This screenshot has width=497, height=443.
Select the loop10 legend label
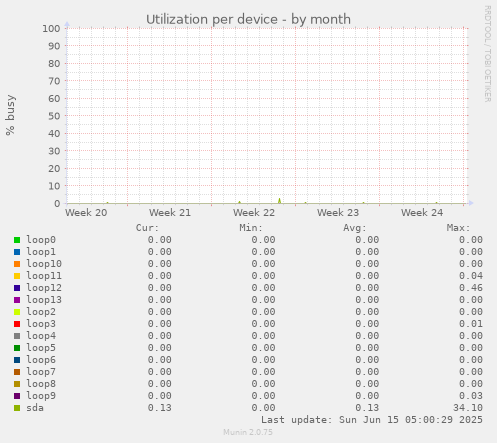44,264
